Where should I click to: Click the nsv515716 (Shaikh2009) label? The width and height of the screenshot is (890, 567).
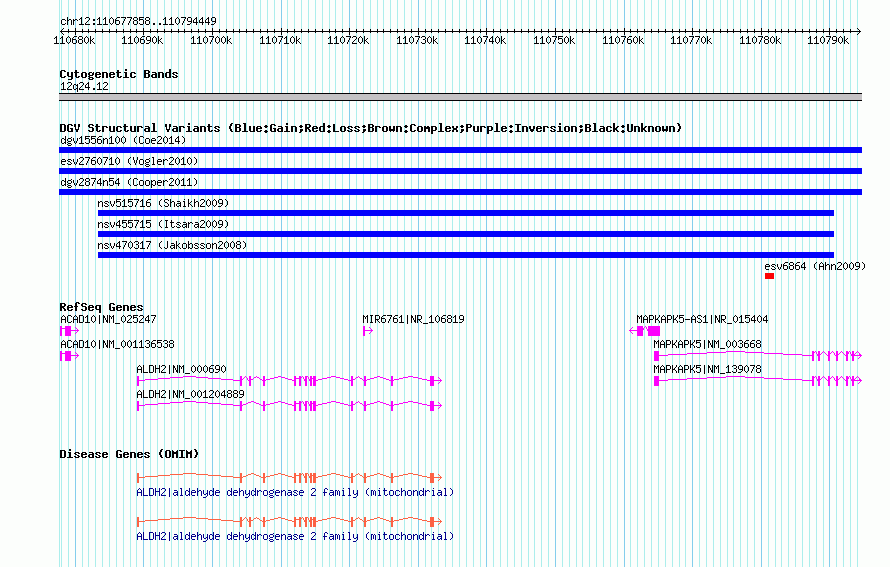coord(163,203)
